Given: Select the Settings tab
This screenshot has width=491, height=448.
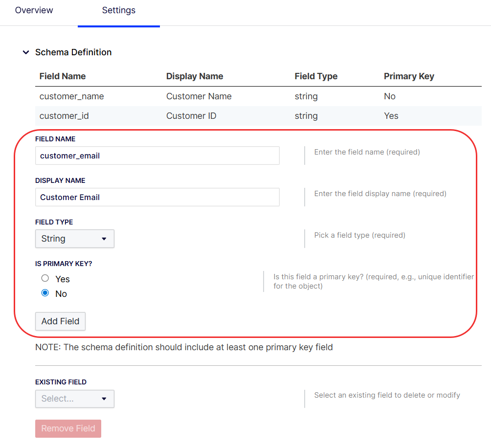Looking at the screenshot, I should (x=118, y=10).
